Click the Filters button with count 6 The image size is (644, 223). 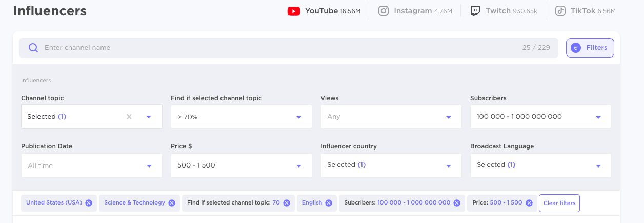click(590, 48)
